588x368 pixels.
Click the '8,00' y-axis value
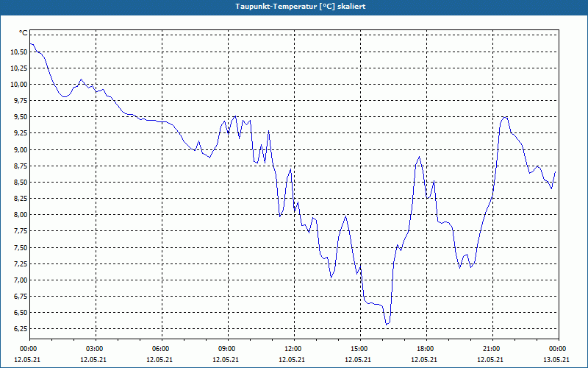point(21,215)
